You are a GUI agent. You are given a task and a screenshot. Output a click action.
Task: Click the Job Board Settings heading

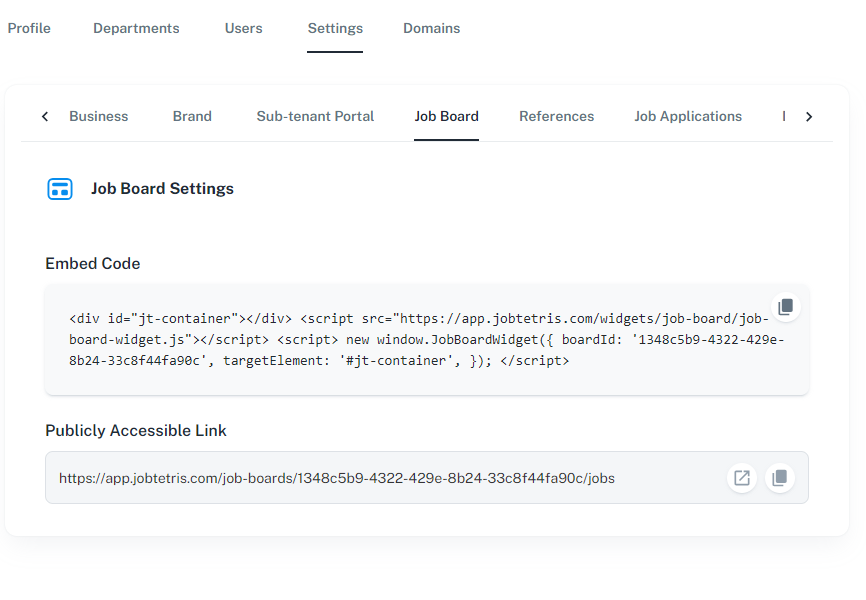pyautogui.click(x=162, y=189)
